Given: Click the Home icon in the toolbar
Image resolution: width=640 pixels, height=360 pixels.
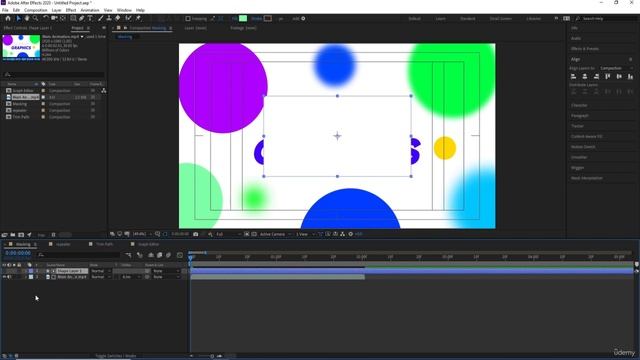Looking at the screenshot, I should [8, 18].
